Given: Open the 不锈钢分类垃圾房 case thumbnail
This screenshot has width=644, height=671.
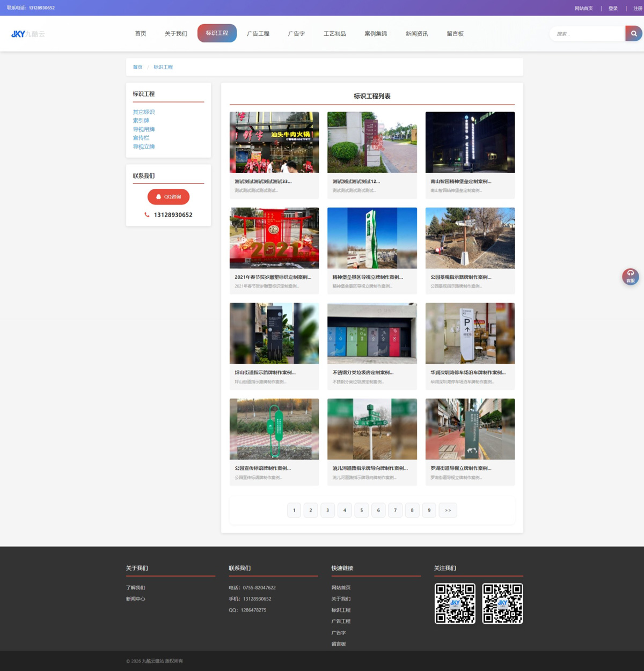Looking at the screenshot, I should pyautogui.click(x=372, y=334).
